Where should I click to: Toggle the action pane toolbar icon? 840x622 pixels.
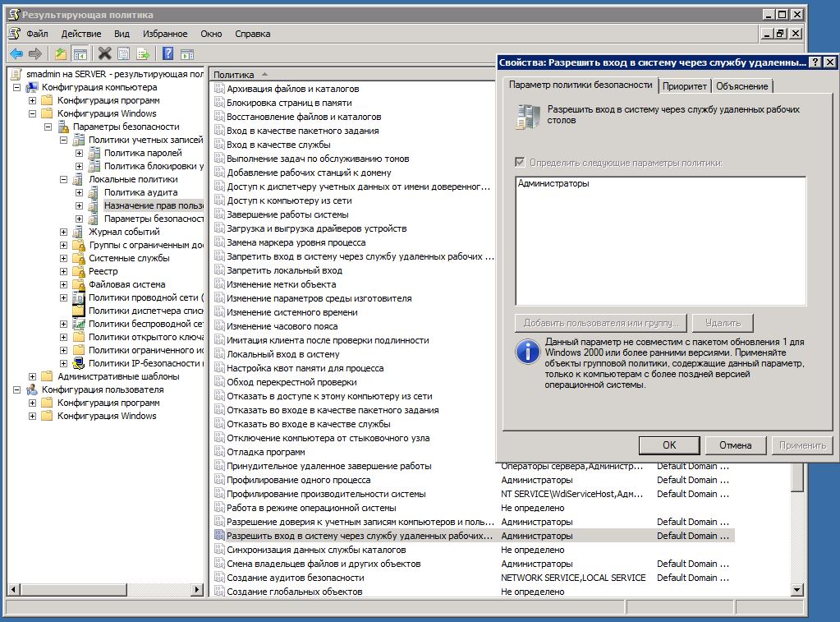coord(187,53)
